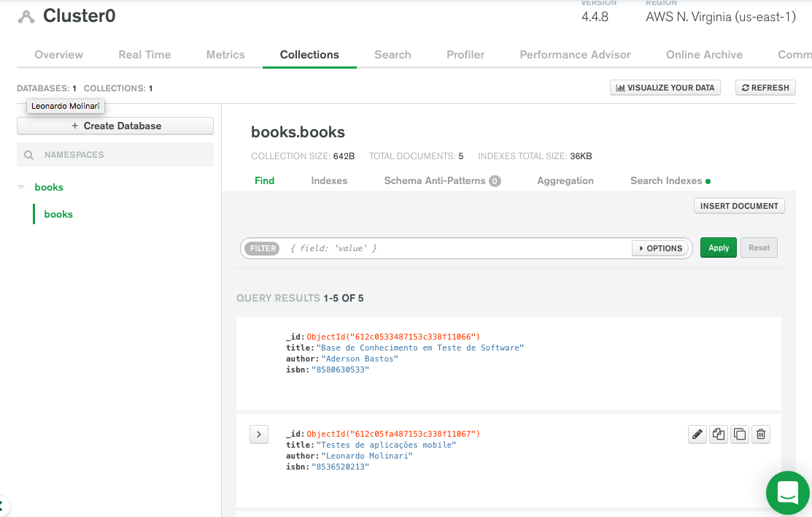
Task: Open the Metrics tab
Action: pos(225,55)
